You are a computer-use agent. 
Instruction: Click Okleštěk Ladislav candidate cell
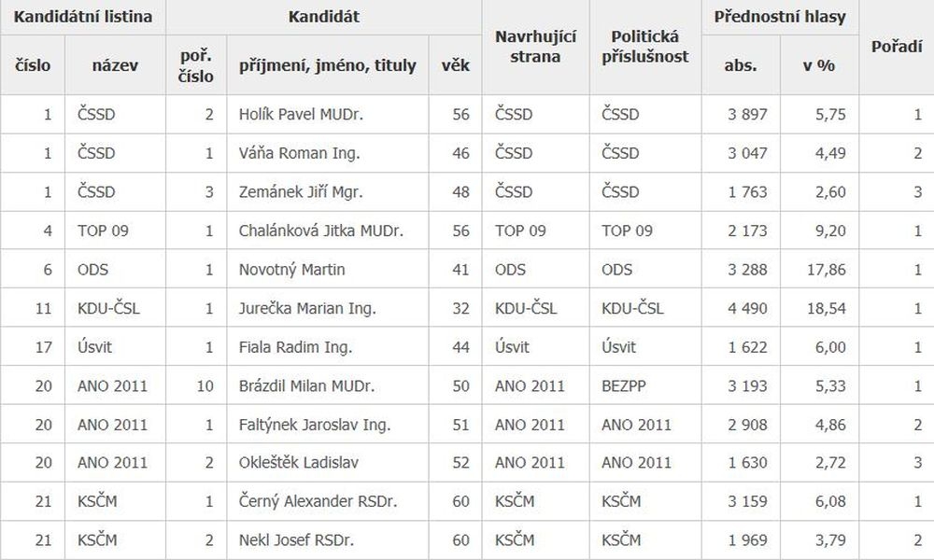[x=327, y=462]
